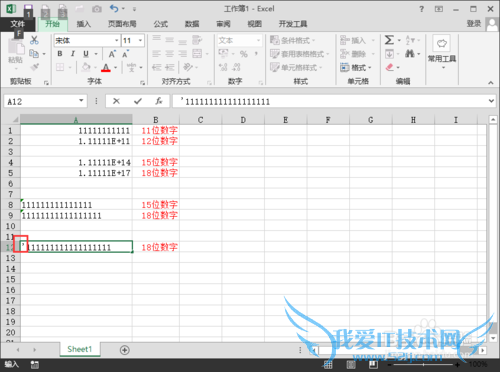
Task: Collapse the ribbon arrow
Action: click(491, 82)
